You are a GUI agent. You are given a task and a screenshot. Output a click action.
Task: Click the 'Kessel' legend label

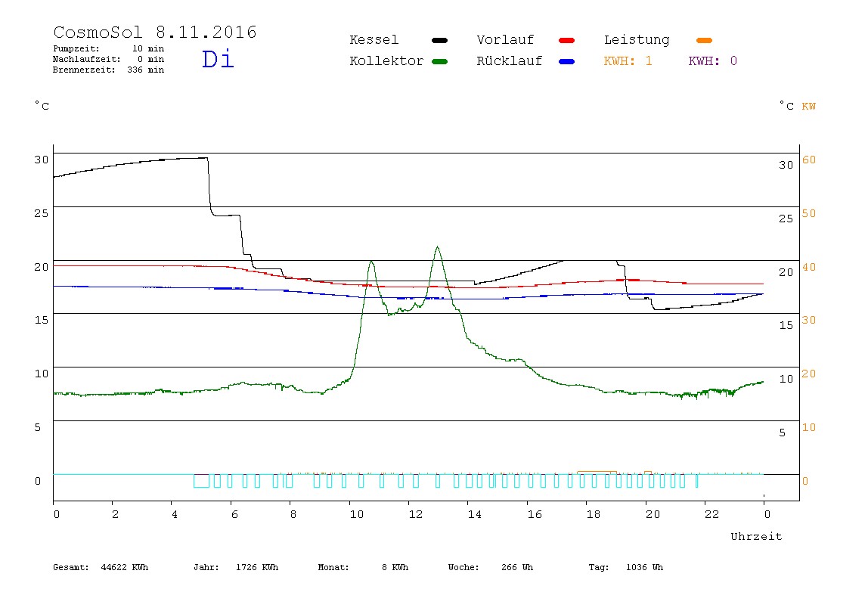coord(374,40)
